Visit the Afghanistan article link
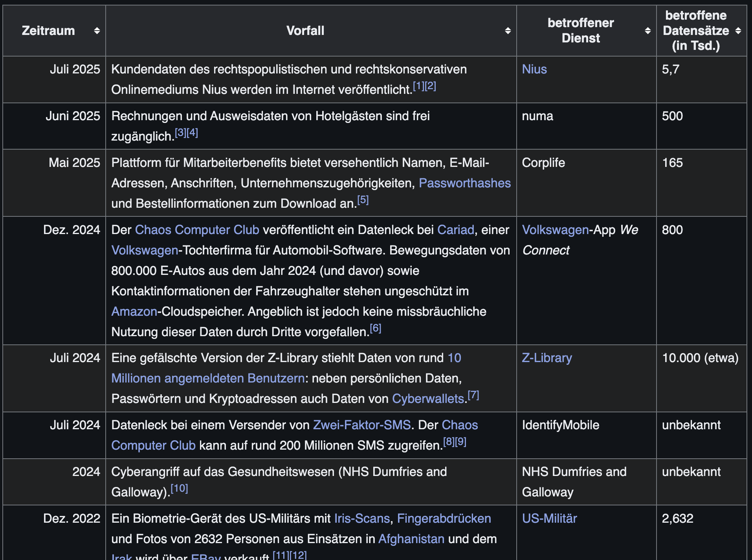This screenshot has width=752, height=560. click(x=411, y=539)
